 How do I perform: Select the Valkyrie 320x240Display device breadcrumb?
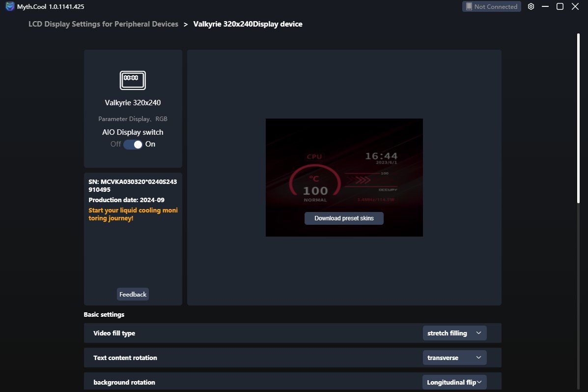248,24
